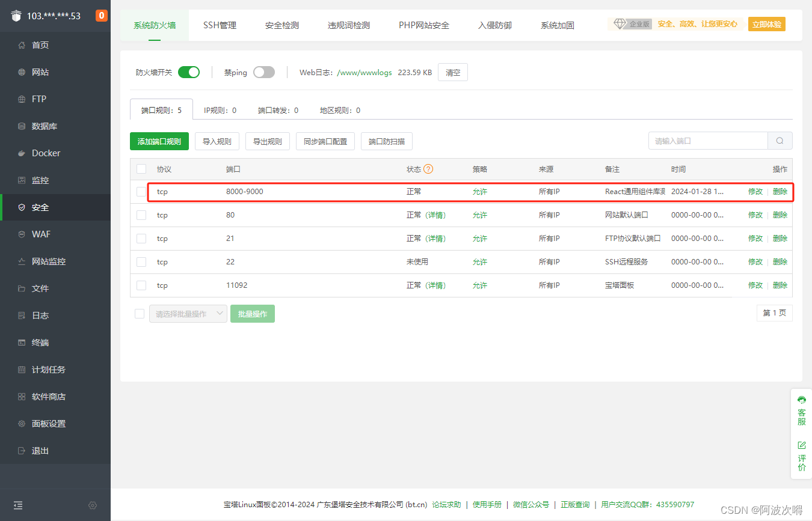Click the status help question mark icon
The height and width of the screenshot is (521, 812).
point(428,169)
